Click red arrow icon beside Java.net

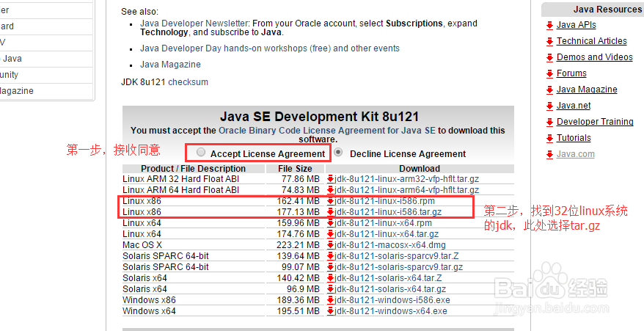pos(549,106)
